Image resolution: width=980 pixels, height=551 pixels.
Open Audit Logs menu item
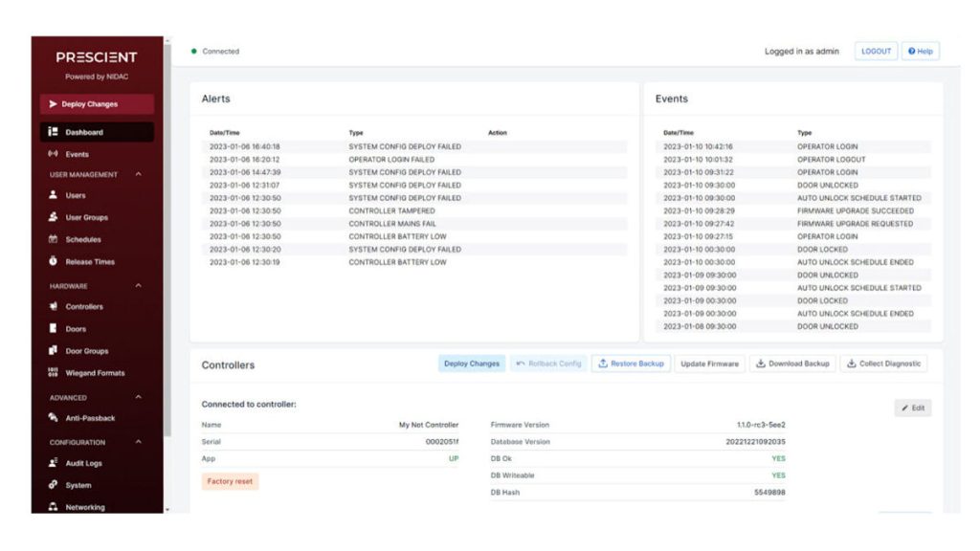83,463
